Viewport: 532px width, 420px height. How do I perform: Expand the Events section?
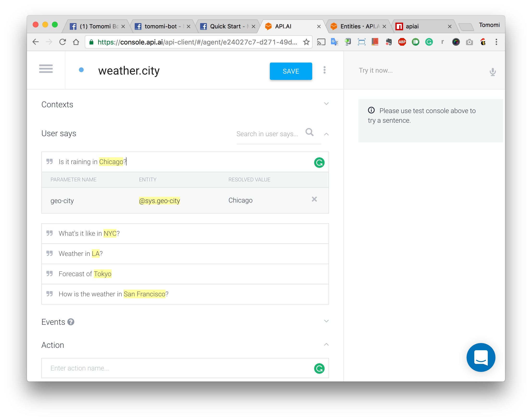(326, 321)
